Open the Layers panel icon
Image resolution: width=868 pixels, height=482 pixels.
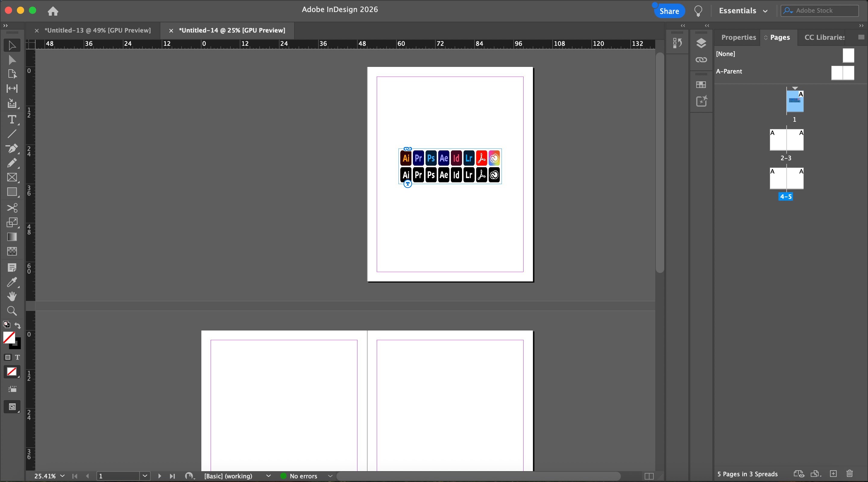701,43
